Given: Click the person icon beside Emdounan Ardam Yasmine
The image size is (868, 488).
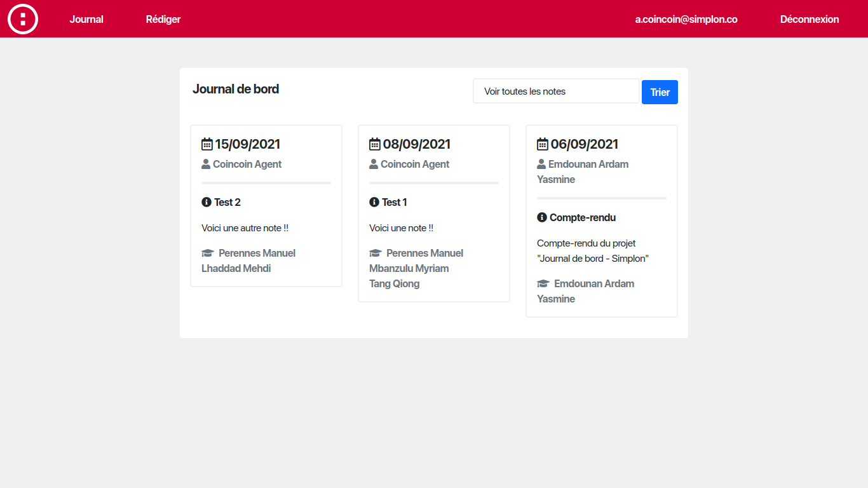Looking at the screenshot, I should (x=541, y=163).
